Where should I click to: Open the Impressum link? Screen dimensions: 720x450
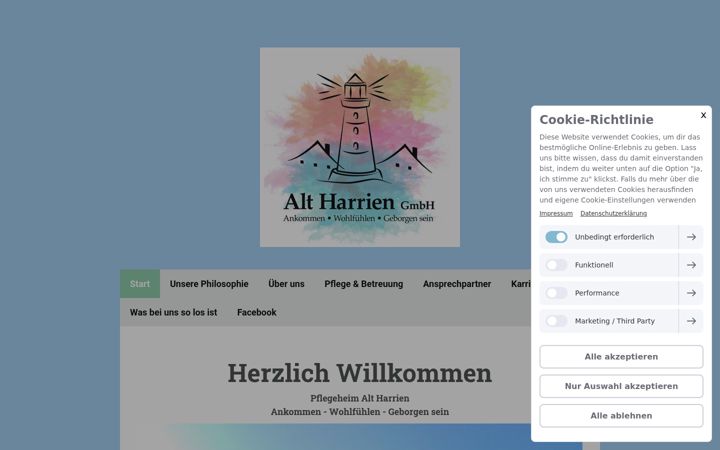(556, 214)
